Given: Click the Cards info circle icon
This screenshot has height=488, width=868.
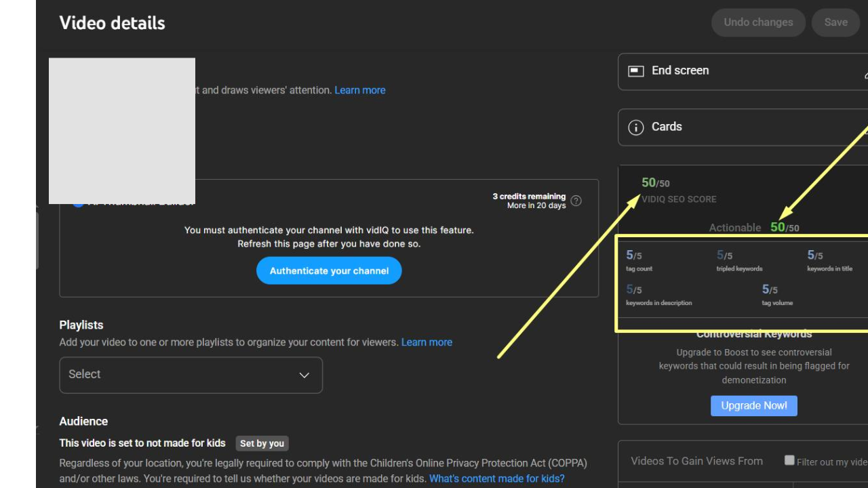Looking at the screenshot, I should pyautogui.click(x=635, y=127).
